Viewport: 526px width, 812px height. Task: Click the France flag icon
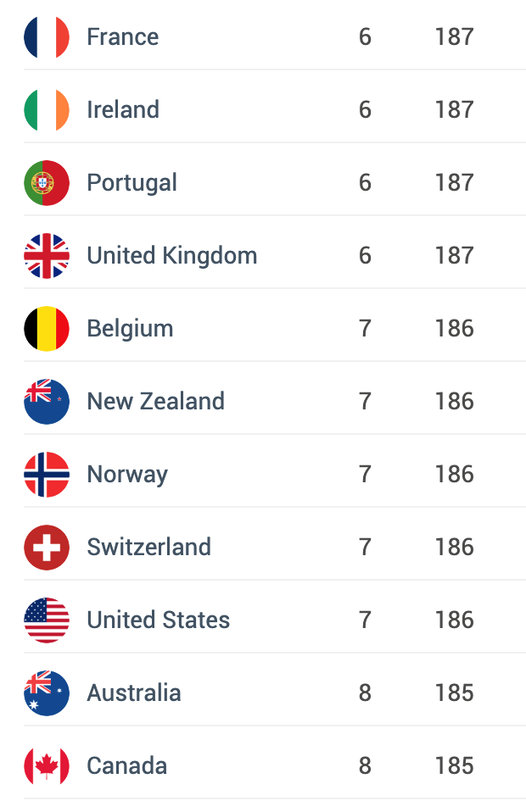point(47,36)
